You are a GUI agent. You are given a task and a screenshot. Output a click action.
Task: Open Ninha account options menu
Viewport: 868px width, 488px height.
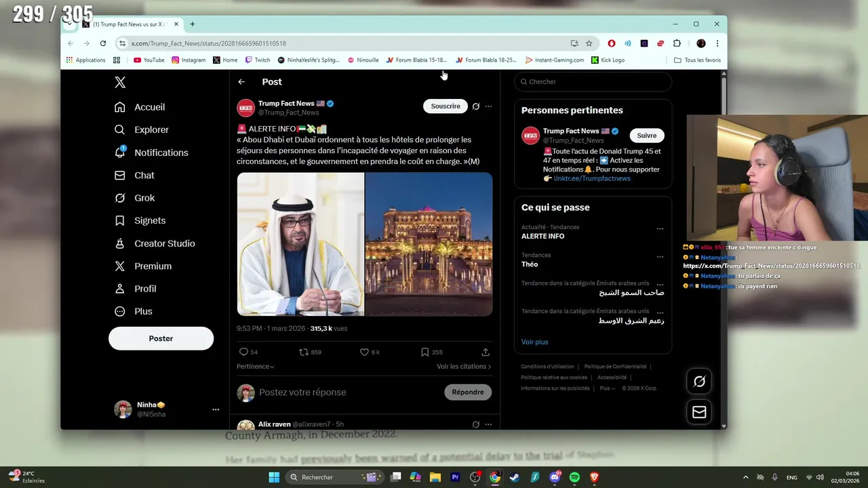[216, 409]
